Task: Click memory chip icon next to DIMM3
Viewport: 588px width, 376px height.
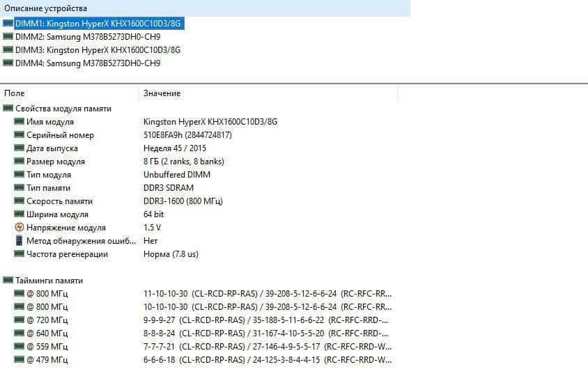Action: click(x=8, y=49)
